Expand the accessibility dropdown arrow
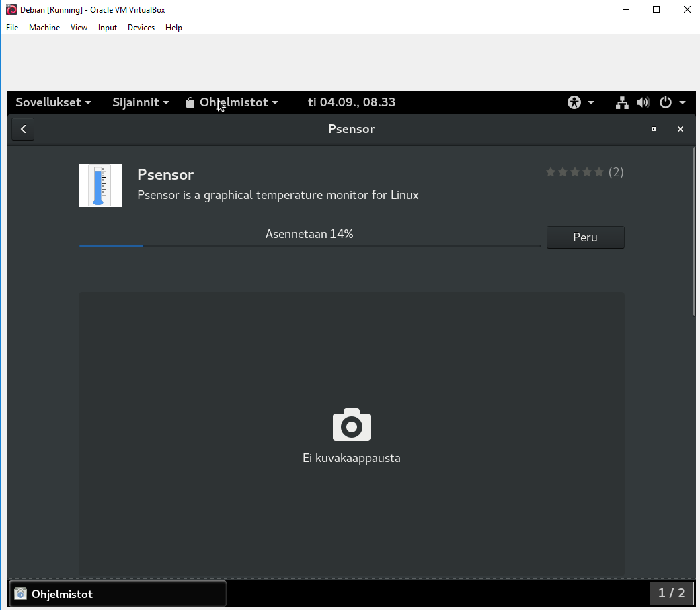The width and height of the screenshot is (700, 610). click(591, 102)
